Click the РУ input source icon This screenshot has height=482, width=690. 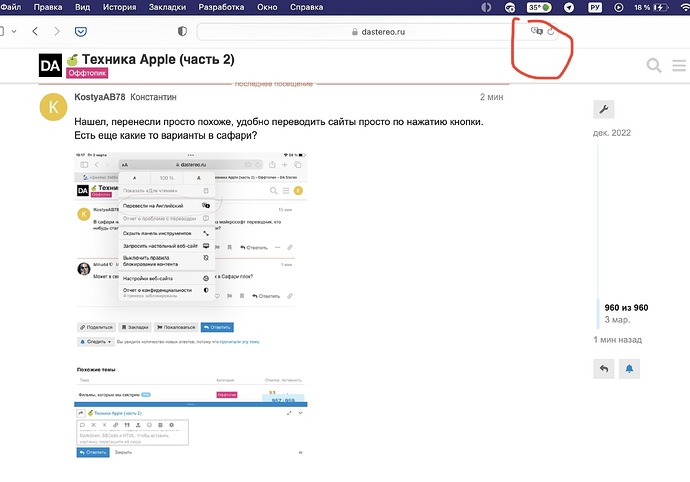(595, 7)
